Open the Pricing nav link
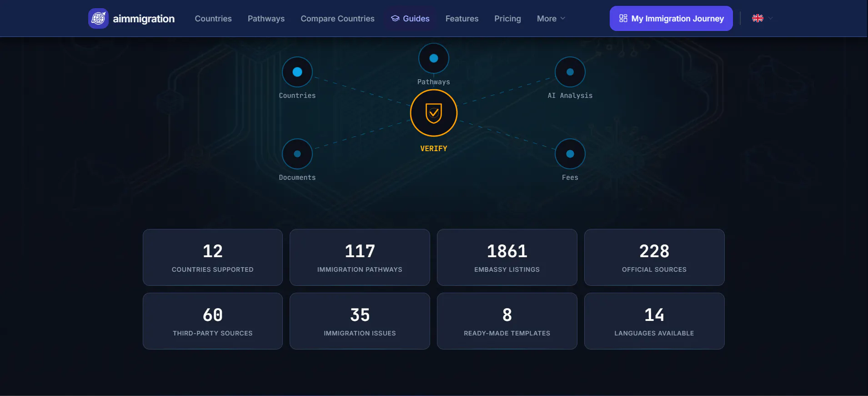This screenshot has height=396, width=868. pos(507,19)
